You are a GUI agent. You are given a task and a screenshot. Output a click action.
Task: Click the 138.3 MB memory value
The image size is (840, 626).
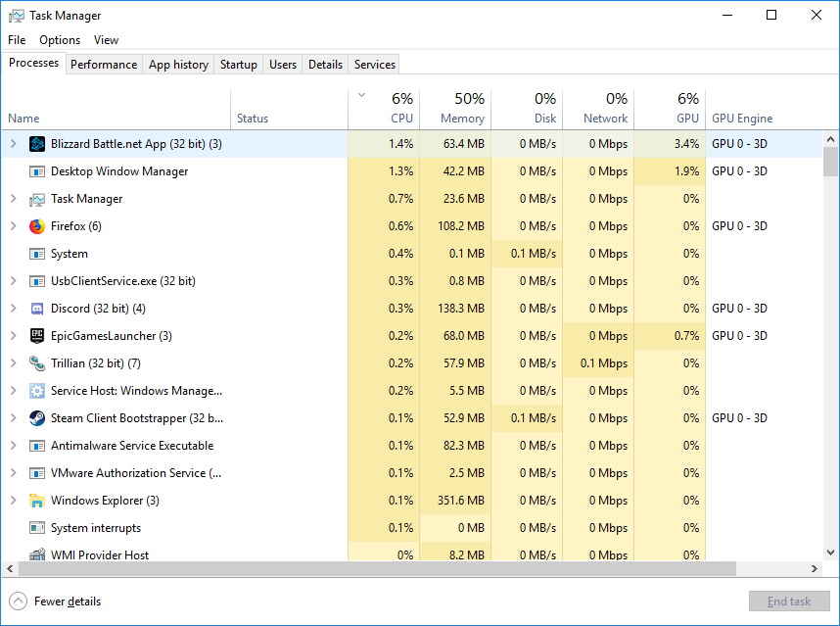tap(461, 309)
